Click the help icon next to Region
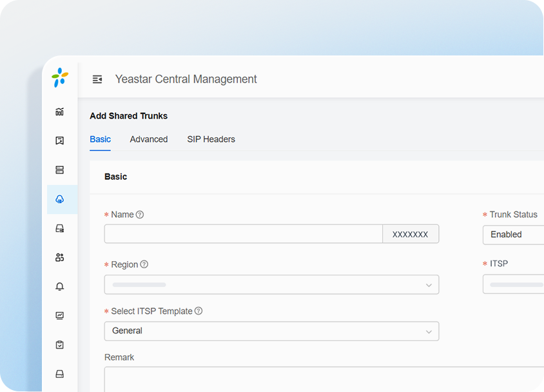The image size is (544, 392). click(x=144, y=264)
